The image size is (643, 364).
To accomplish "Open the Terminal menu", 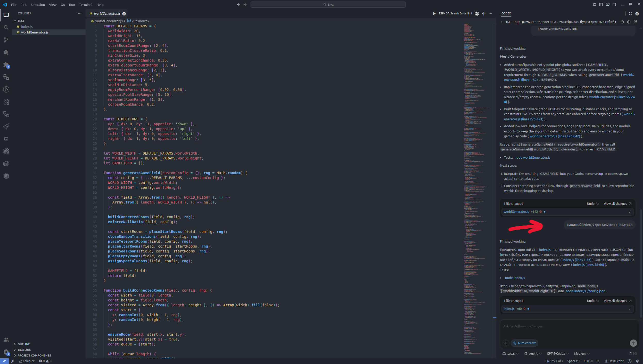I will point(85,5).
